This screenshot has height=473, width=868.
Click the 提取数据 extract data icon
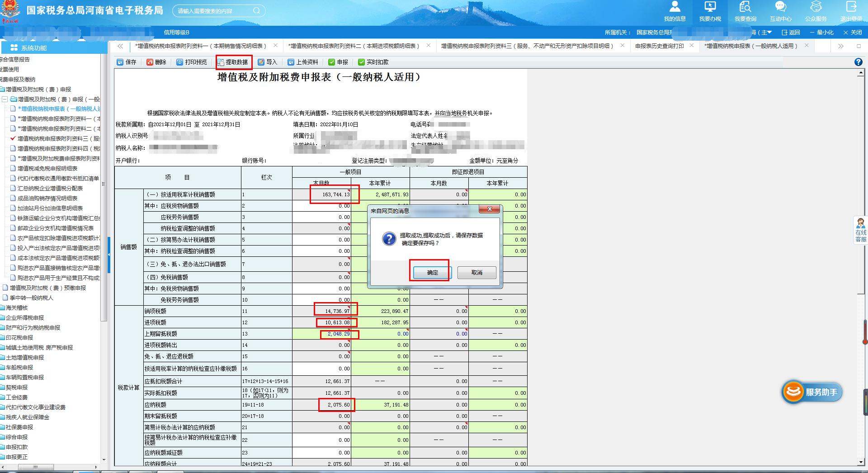(x=233, y=62)
